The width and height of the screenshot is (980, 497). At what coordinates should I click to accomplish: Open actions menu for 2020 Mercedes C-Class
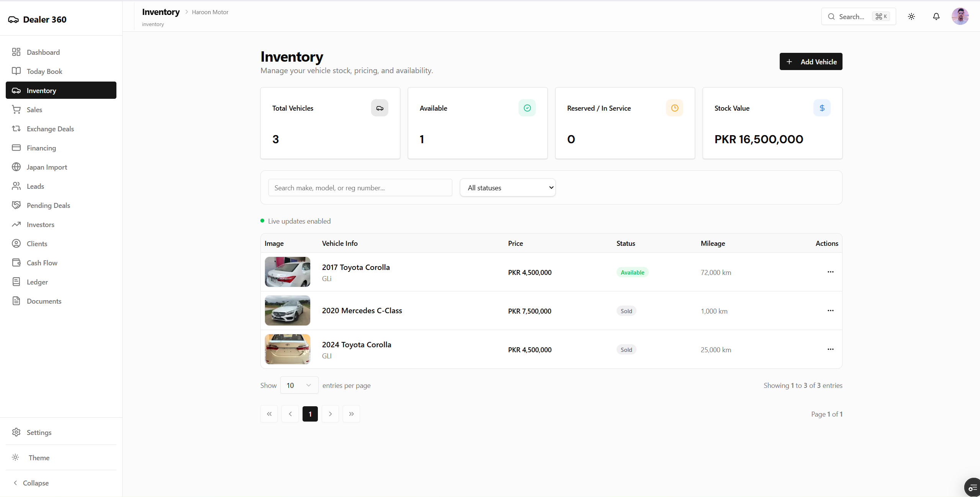click(x=830, y=311)
